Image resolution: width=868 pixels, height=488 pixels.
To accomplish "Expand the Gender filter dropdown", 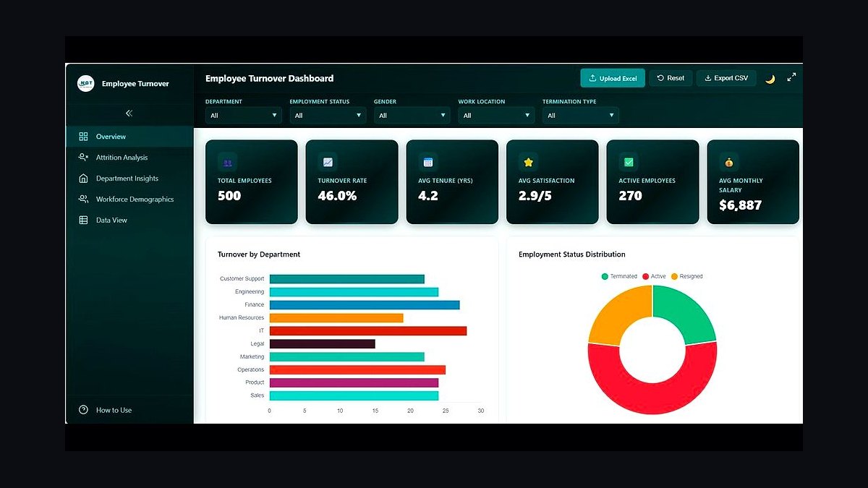I will [x=412, y=116].
